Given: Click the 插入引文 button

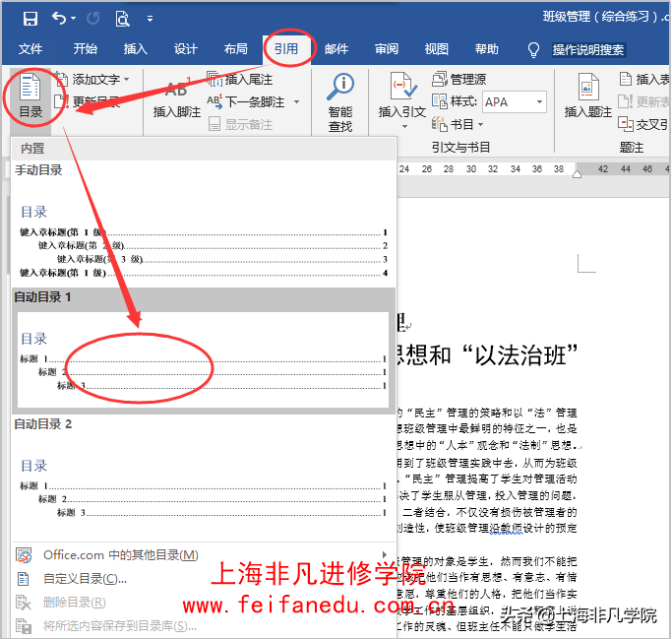Looking at the screenshot, I should pos(402,96).
